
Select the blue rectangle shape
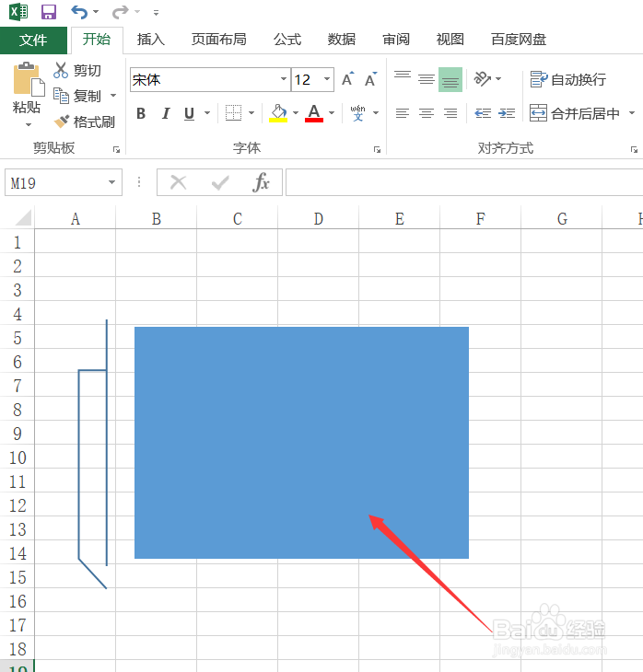click(x=301, y=443)
